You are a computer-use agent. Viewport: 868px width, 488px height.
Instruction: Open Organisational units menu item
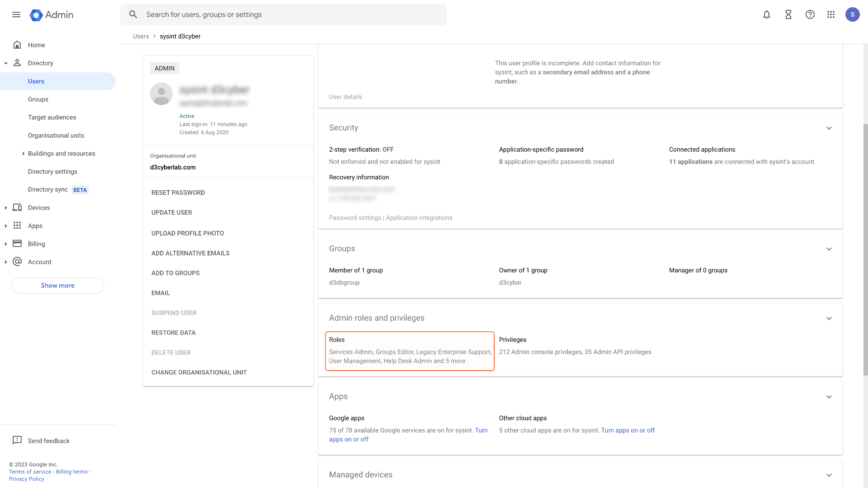point(56,136)
